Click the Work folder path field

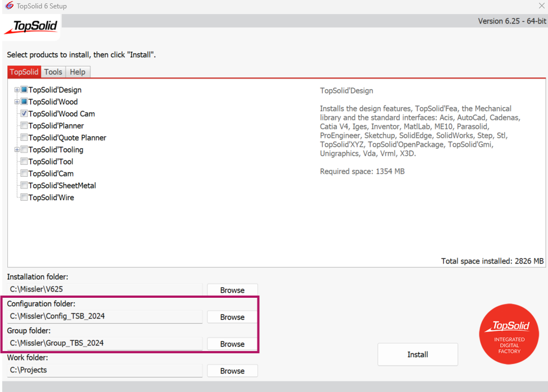coord(104,370)
